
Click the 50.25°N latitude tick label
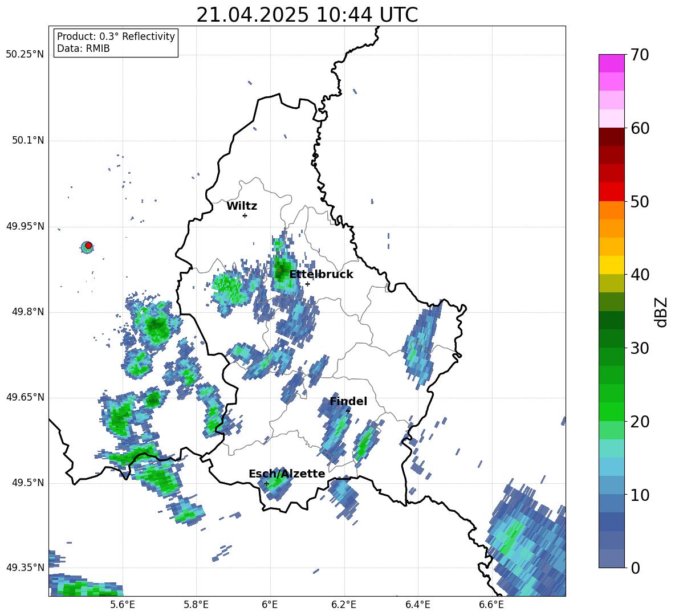[x=25, y=55]
